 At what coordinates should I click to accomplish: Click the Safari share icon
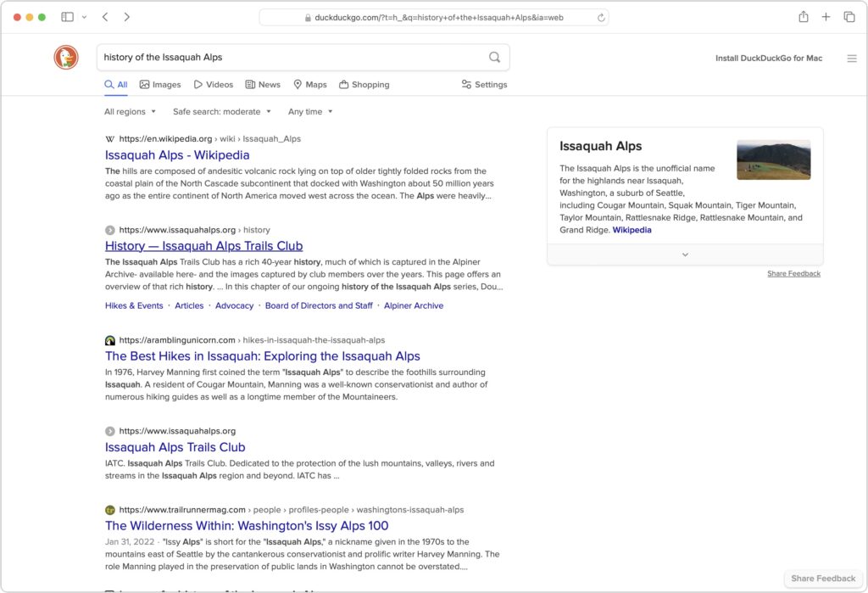coord(802,16)
